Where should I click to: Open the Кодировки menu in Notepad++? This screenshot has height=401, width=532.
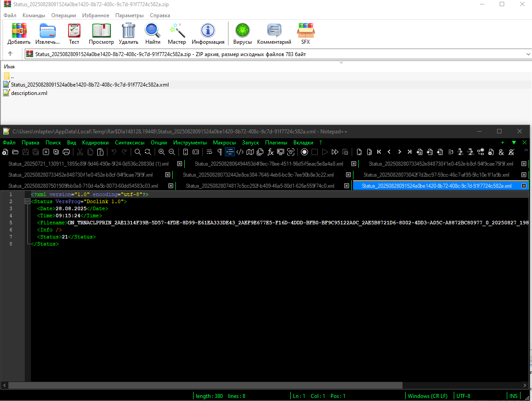[x=95, y=143]
